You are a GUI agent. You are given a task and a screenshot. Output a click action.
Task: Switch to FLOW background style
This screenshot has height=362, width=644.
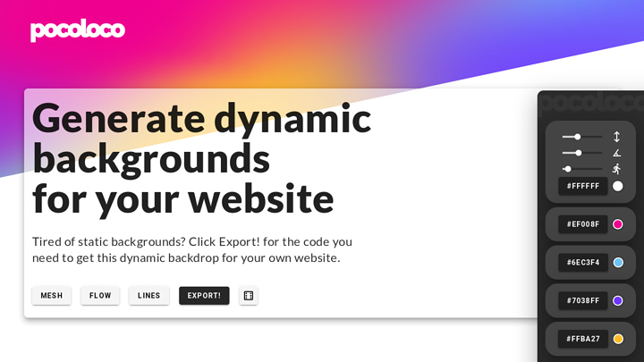coord(100,296)
